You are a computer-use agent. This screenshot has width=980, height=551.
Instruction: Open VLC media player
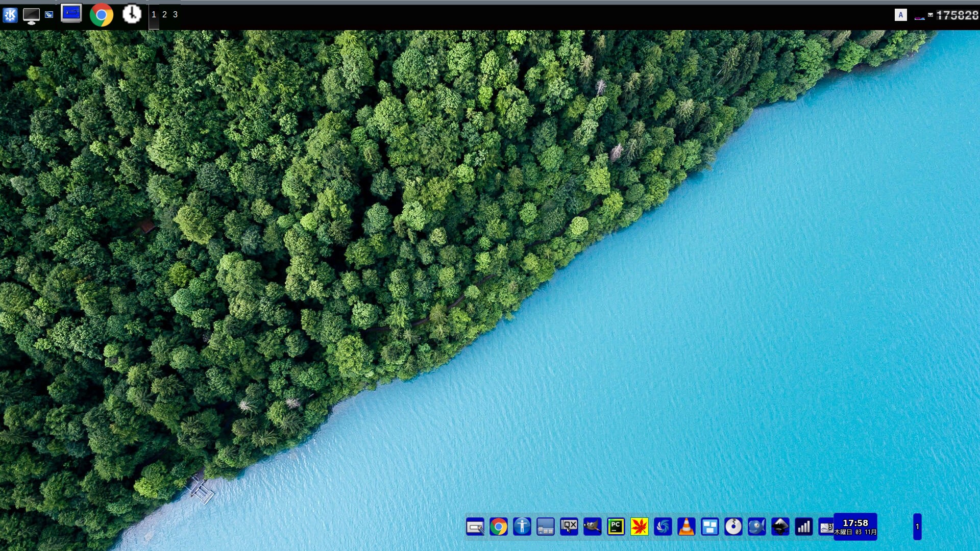coord(686,527)
